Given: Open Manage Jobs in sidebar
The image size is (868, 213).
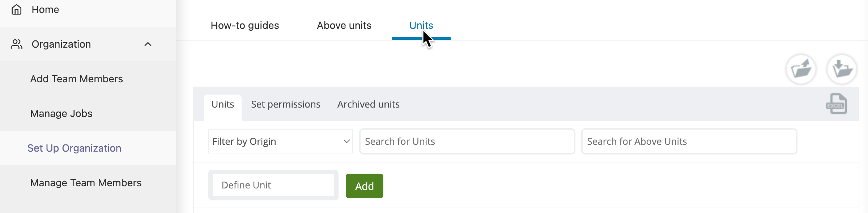Looking at the screenshot, I should 61,113.
